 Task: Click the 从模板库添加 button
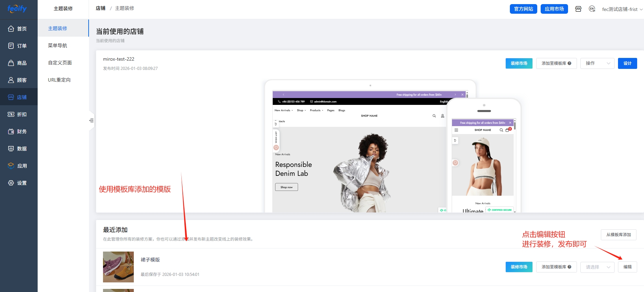(618, 235)
